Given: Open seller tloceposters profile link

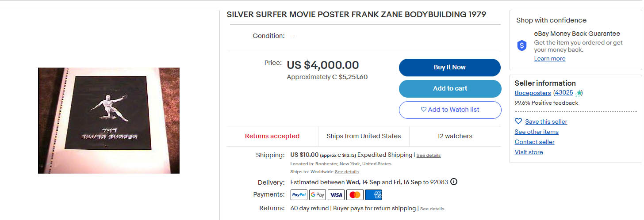Looking at the screenshot, I should [x=533, y=93].
